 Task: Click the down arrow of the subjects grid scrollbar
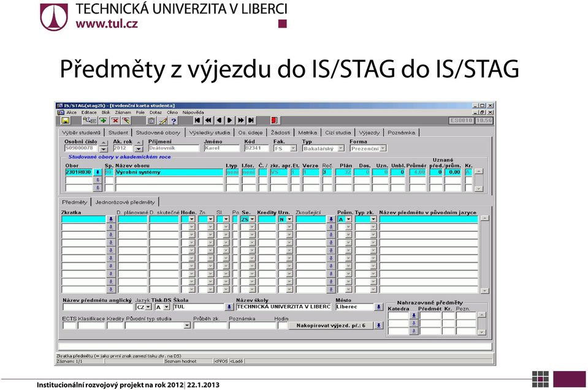coord(484,291)
